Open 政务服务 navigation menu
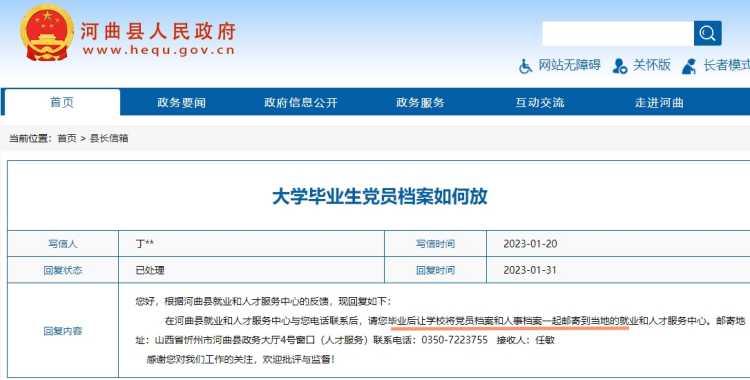The image size is (750, 380). tap(420, 102)
